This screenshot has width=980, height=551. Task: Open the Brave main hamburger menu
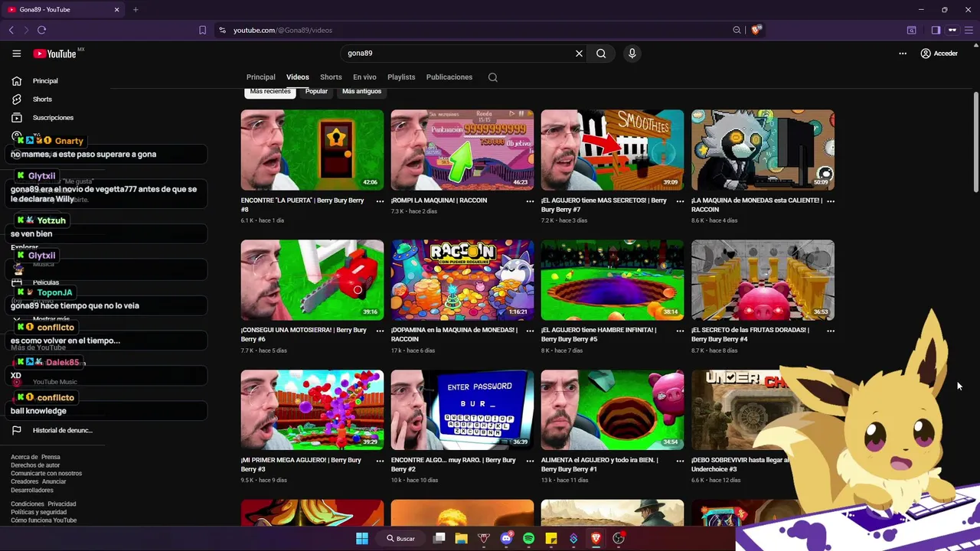point(969,30)
